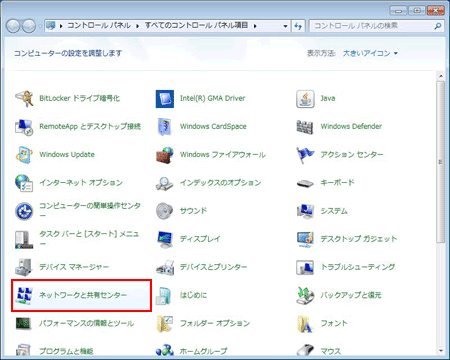Click the タスク バーと [スタート] メニュー icon
The width and height of the screenshot is (450, 360).
(x=24, y=239)
